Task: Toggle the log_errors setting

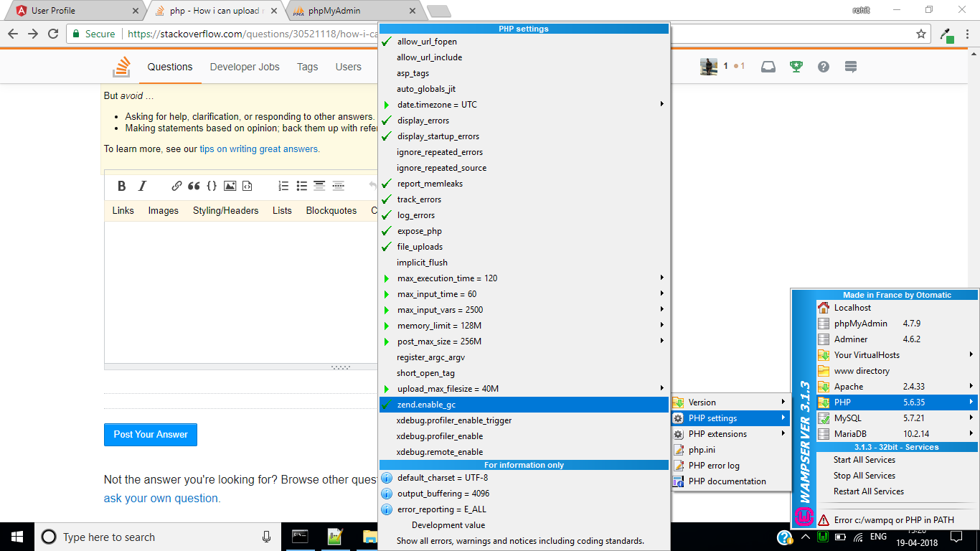Action: [524, 215]
